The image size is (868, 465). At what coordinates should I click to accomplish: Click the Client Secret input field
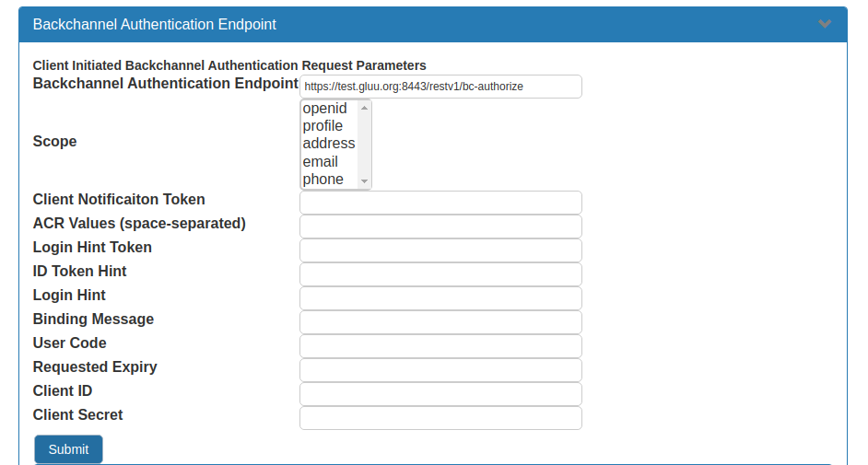[x=440, y=418]
